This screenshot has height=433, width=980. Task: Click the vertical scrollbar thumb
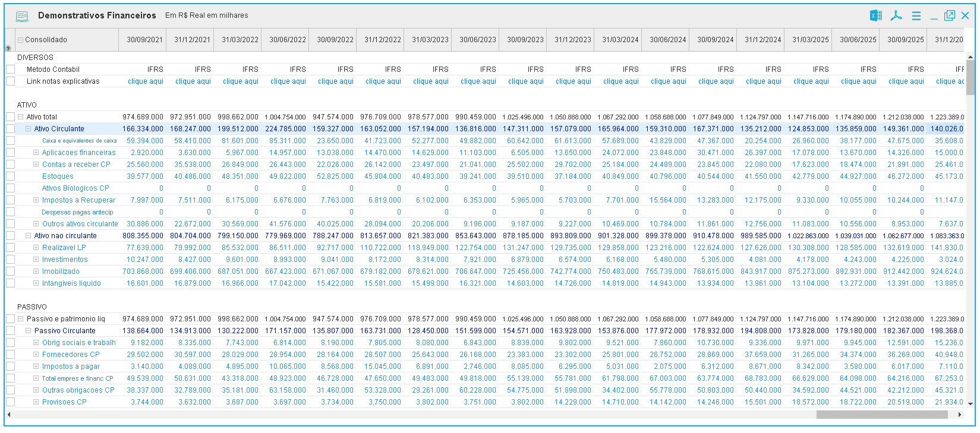[970, 78]
